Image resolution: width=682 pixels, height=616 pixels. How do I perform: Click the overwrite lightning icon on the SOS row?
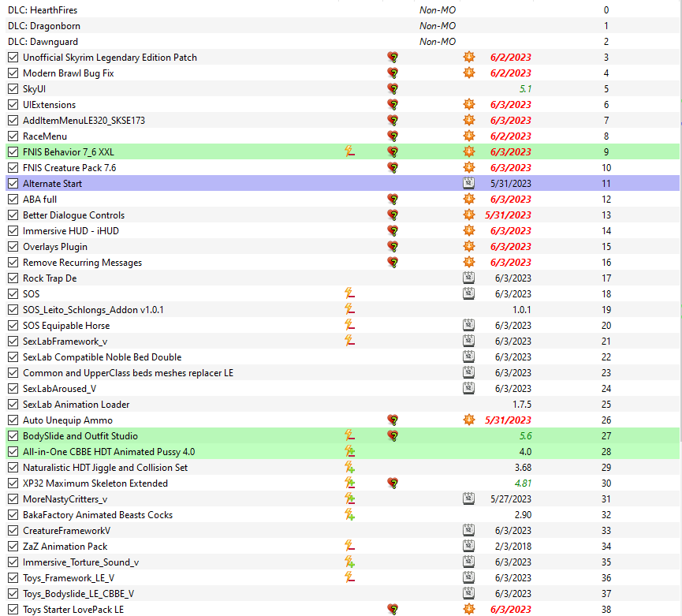(x=350, y=293)
